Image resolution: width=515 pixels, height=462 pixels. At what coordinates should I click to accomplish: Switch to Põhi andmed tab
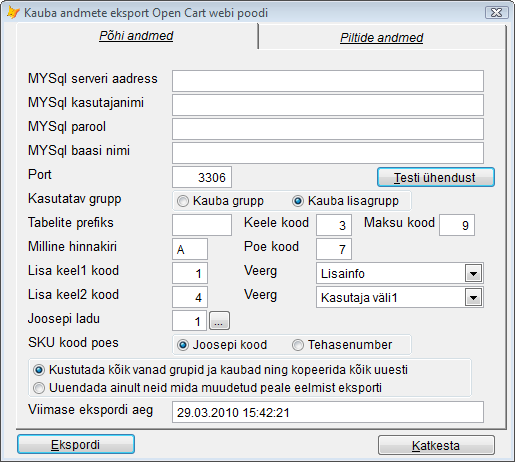[136, 36]
